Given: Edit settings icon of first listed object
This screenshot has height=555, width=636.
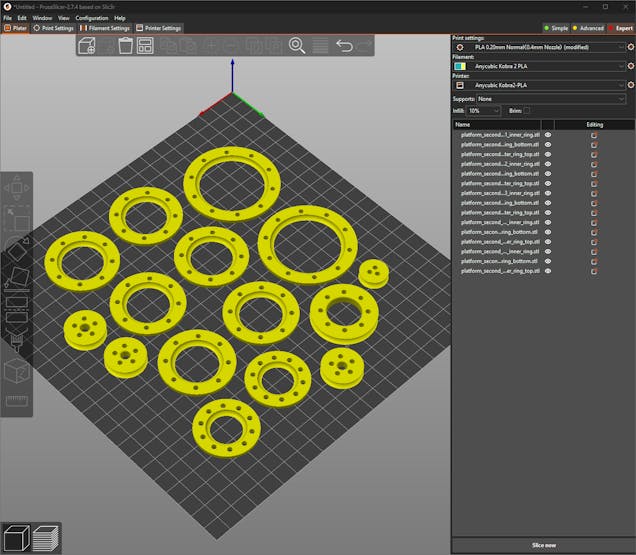Looking at the screenshot, I should [594, 134].
